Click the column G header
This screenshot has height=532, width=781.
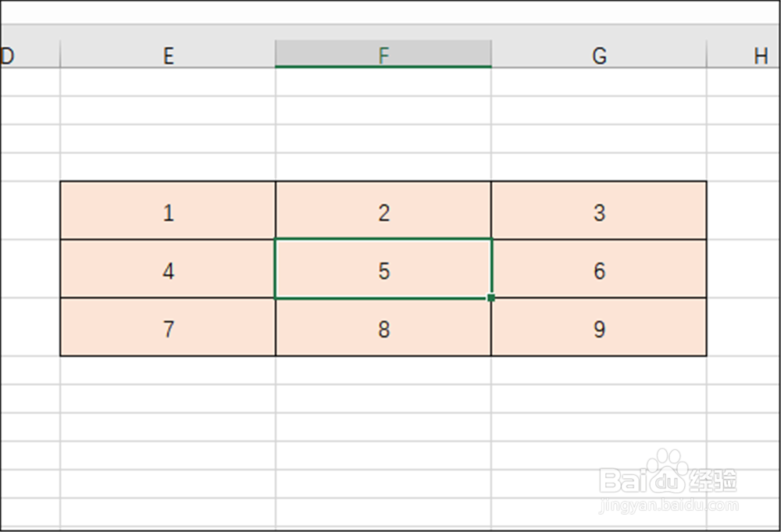coord(599,55)
